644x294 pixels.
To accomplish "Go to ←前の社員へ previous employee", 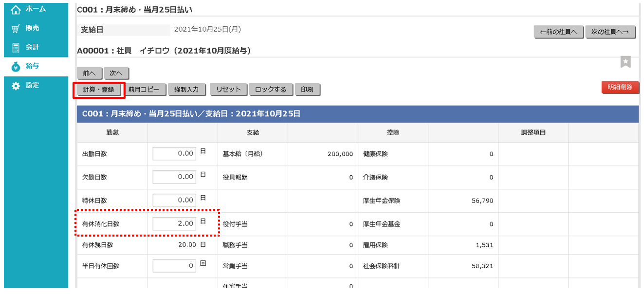I will pos(558,32).
